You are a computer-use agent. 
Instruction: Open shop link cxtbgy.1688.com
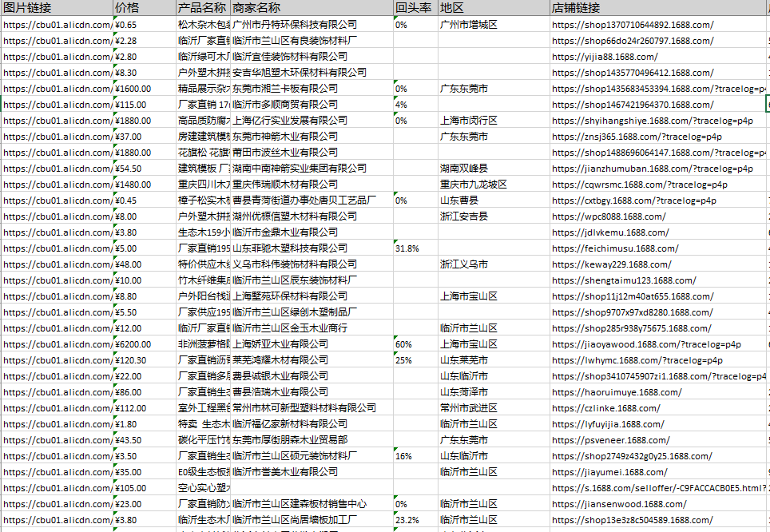[x=634, y=200]
